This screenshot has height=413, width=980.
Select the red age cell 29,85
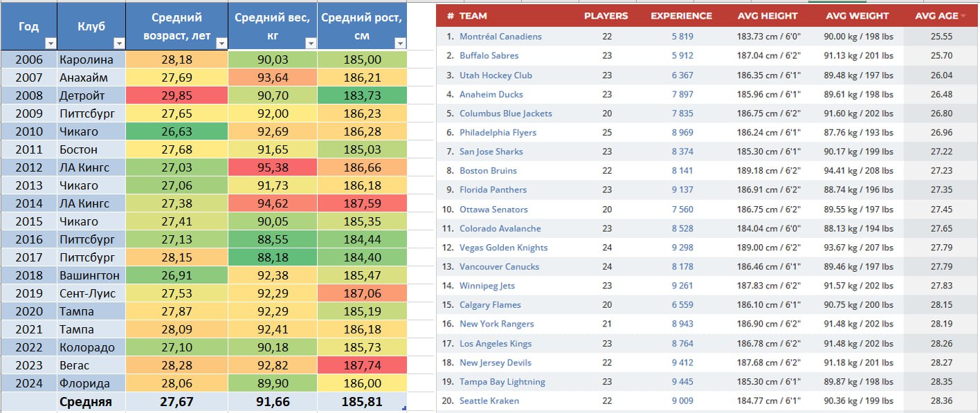tap(176, 96)
